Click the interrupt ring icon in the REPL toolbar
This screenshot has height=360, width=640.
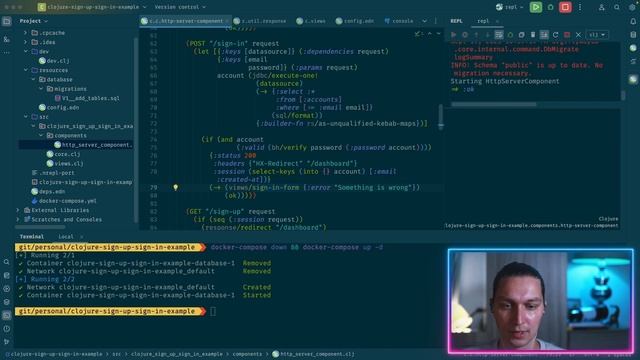point(465,35)
